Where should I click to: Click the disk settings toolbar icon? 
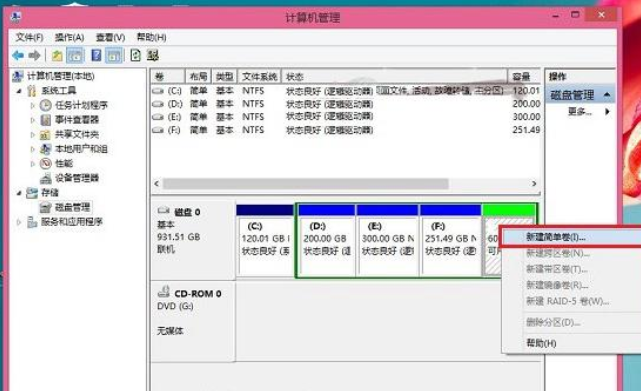click(x=153, y=55)
